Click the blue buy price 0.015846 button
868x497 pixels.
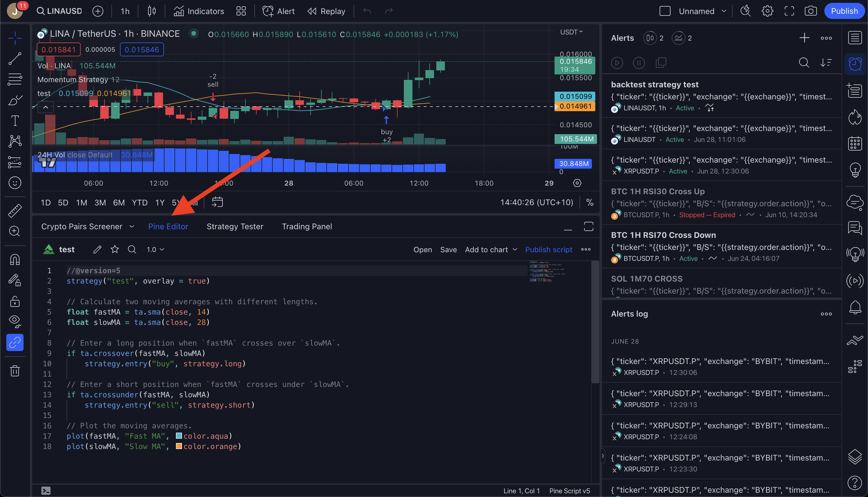coord(142,49)
